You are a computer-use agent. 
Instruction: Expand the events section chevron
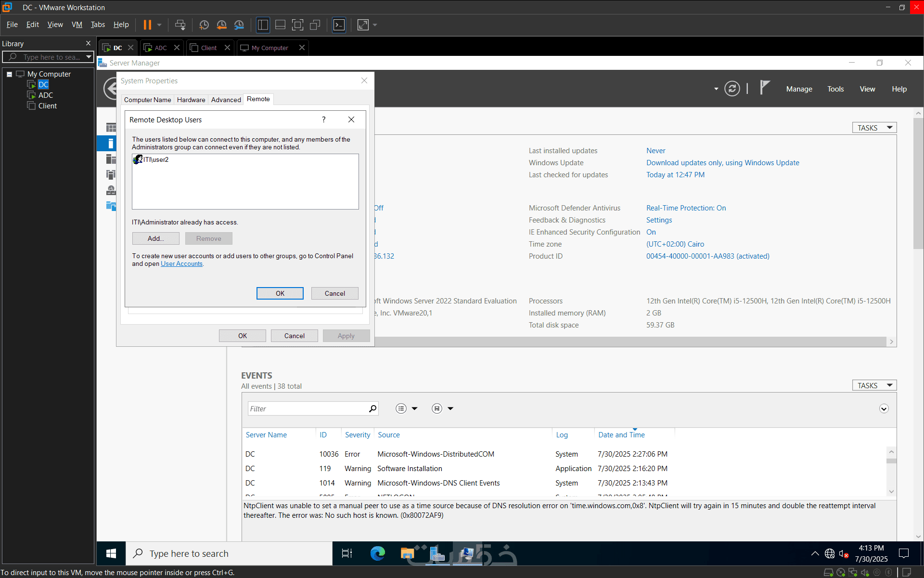(884, 408)
